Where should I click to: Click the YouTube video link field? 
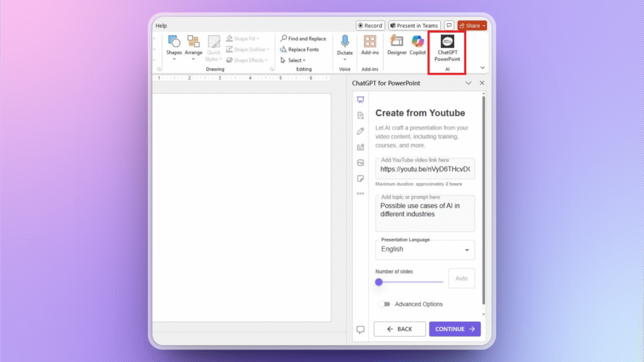point(425,170)
